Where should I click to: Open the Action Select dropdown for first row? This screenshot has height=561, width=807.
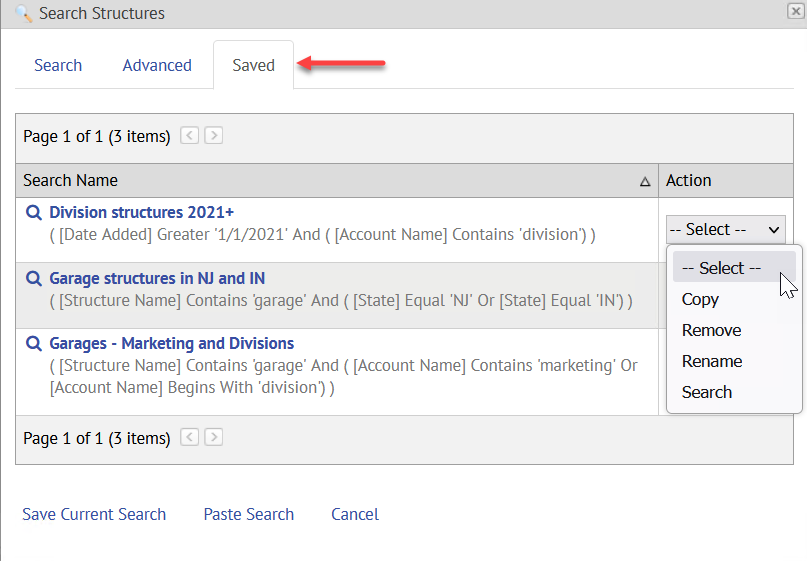tap(726, 230)
